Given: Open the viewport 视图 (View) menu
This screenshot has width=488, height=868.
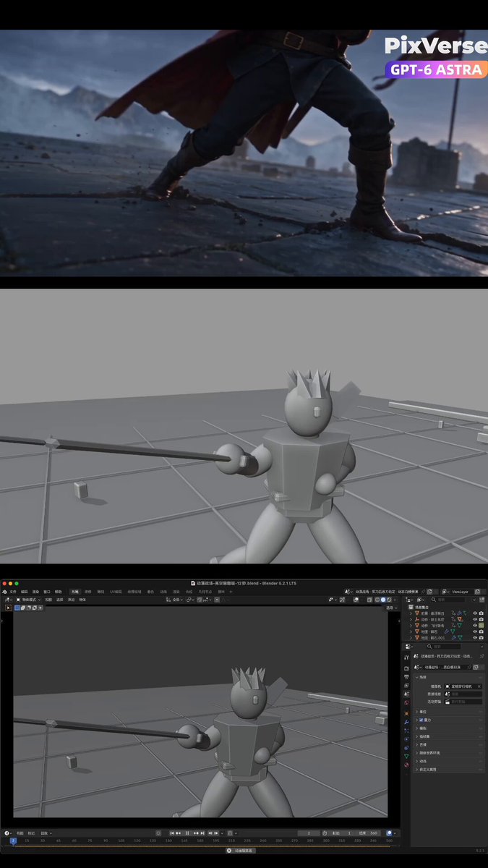Looking at the screenshot, I should 48,600.
